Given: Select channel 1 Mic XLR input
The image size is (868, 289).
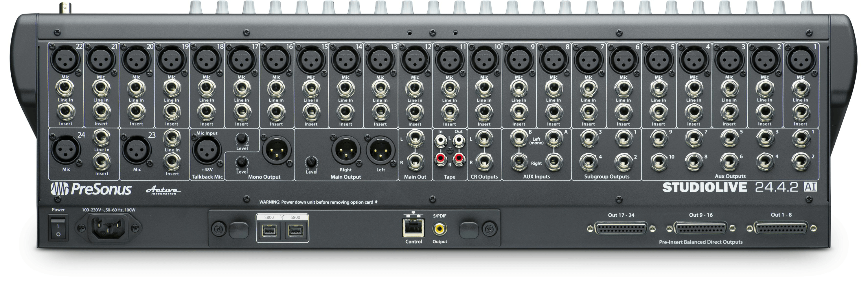Looking at the screenshot, I should tap(801, 59).
